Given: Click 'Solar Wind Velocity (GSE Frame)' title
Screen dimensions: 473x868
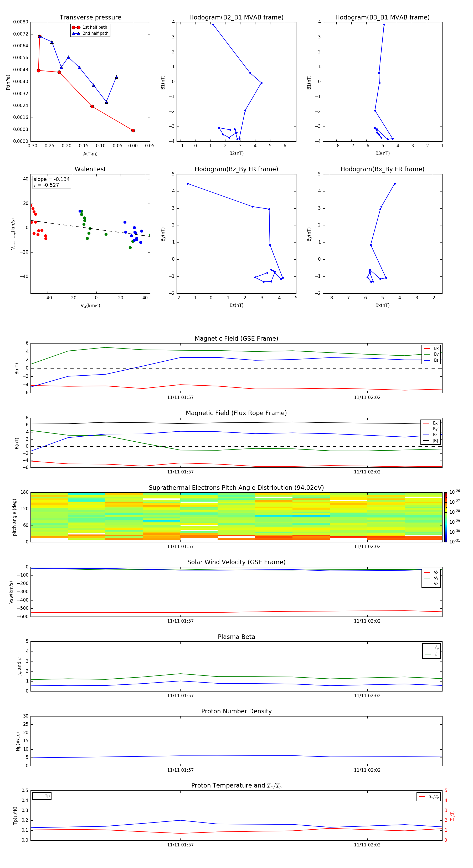Looking at the screenshot, I should [x=236, y=562].
